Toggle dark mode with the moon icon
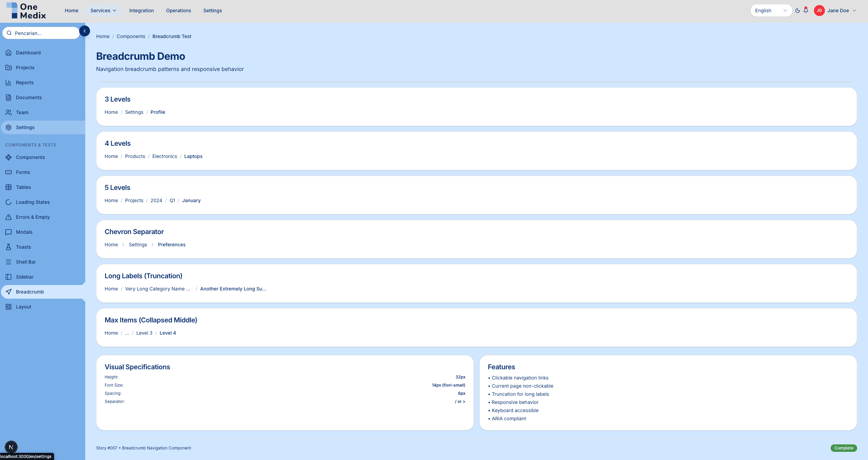The height and width of the screenshot is (460, 868). [x=798, y=11]
